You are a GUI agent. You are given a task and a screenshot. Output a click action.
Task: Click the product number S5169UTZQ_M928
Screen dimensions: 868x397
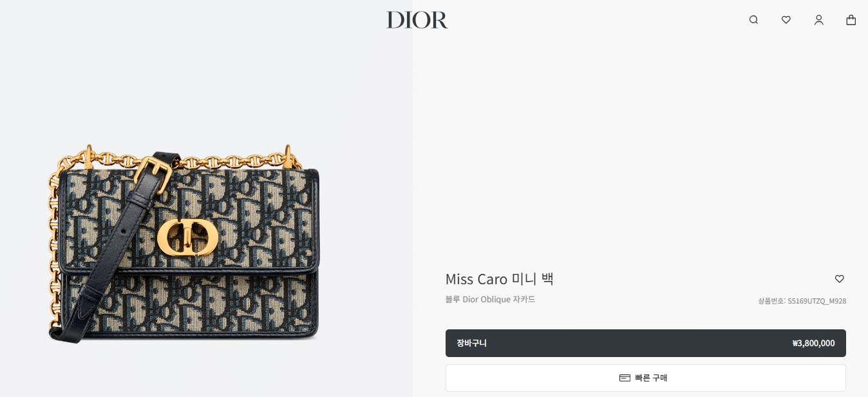pyautogui.click(x=817, y=301)
